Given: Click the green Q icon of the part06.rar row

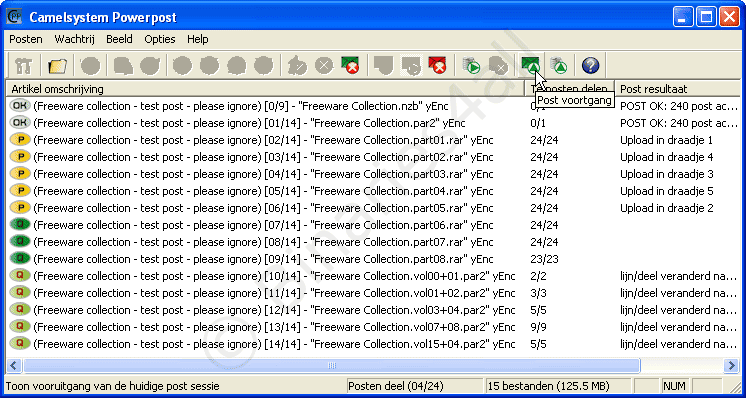Looking at the screenshot, I should (20, 224).
